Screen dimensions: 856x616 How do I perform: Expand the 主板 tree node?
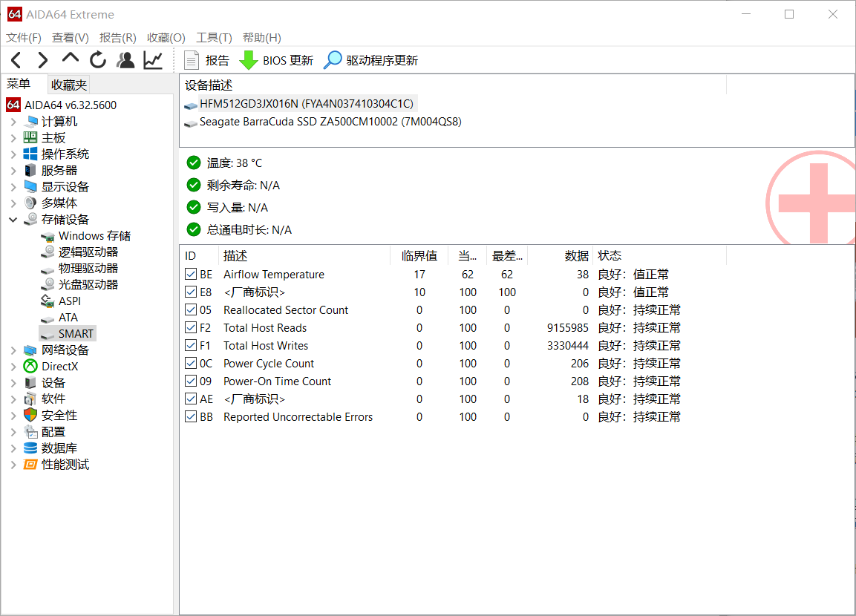13,138
